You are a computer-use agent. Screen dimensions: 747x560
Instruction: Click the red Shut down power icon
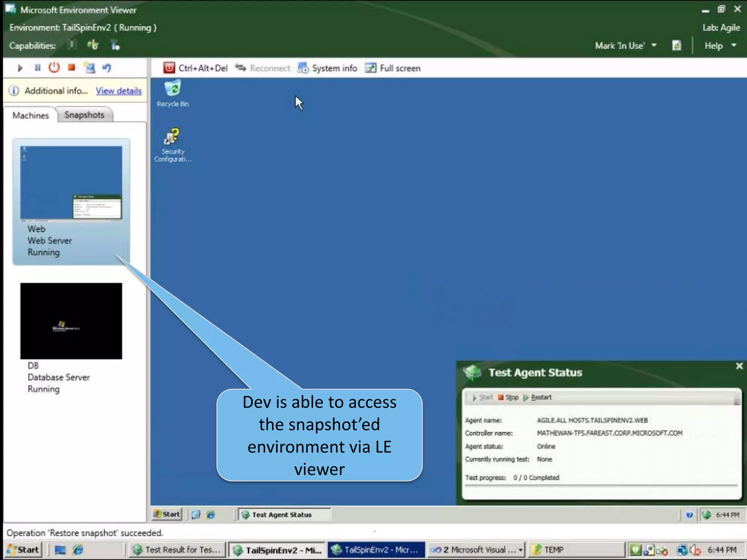[x=54, y=68]
